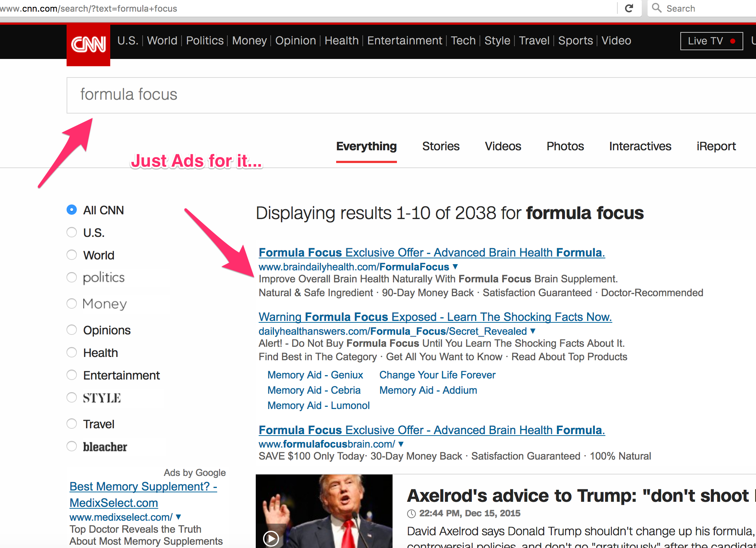This screenshot has height=548, width=756.
Task: Click the browser search magnifier icon
Action: pyautogui.click(x=656, y=8)
